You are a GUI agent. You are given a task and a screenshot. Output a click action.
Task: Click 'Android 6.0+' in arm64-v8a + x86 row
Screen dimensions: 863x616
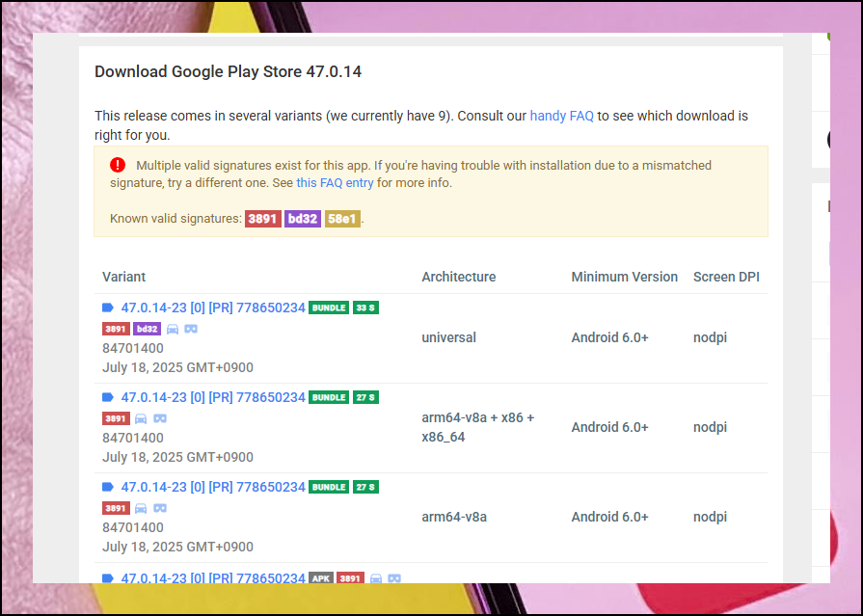[x=609, y=427]
